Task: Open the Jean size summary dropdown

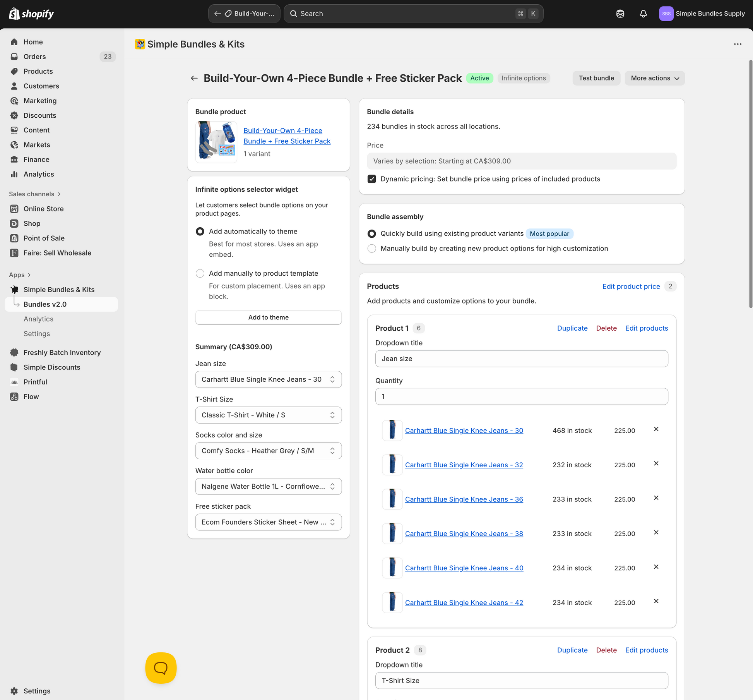Action: click(x=269, y=379)
